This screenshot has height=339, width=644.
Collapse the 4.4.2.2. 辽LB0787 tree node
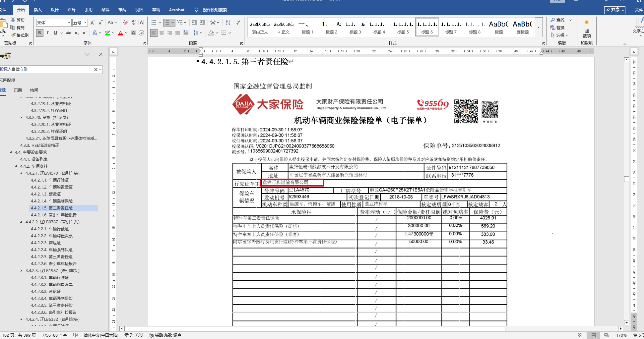pyautogui.click(x=22, y=222)
